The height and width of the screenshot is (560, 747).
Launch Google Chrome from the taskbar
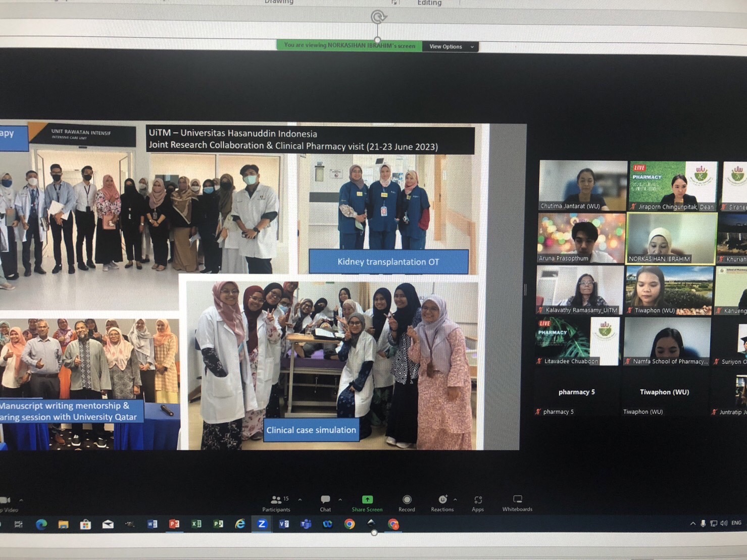[x=349, y=524]
